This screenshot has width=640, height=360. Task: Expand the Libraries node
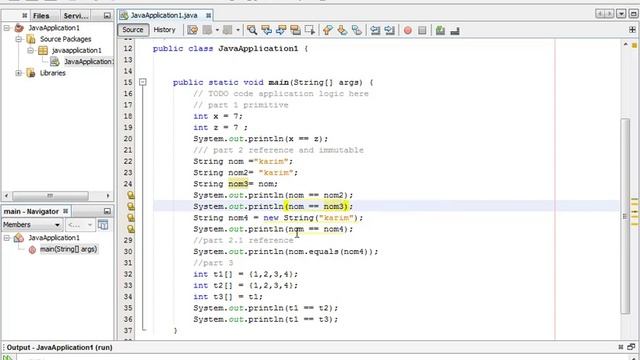pos(18,73)
